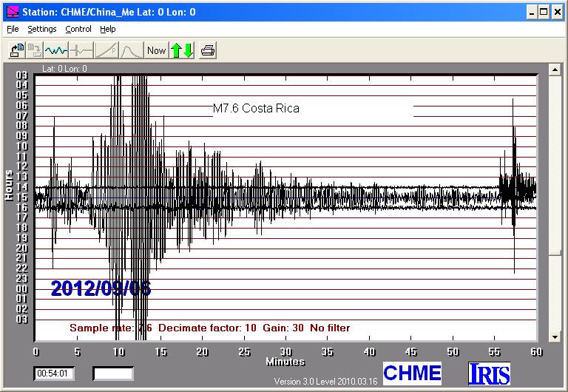The image size is (568, 392).
Task: Click the open data file toolbar icon
Action: coord(17,50)
